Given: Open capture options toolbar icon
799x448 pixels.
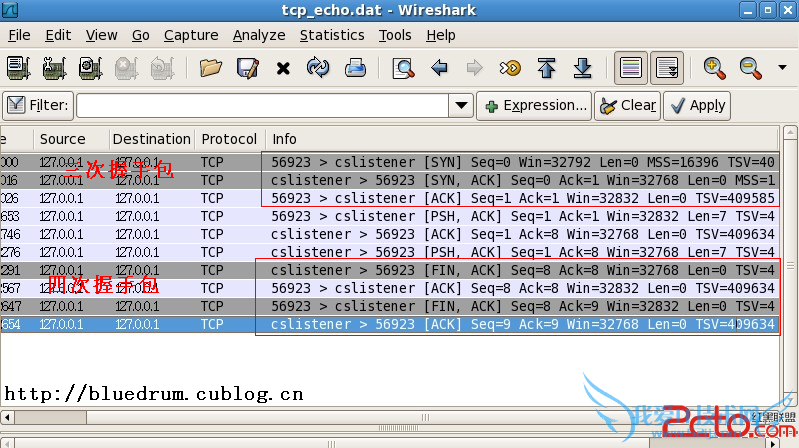Looking at the screenshot, I should click(x=55, y=68).
